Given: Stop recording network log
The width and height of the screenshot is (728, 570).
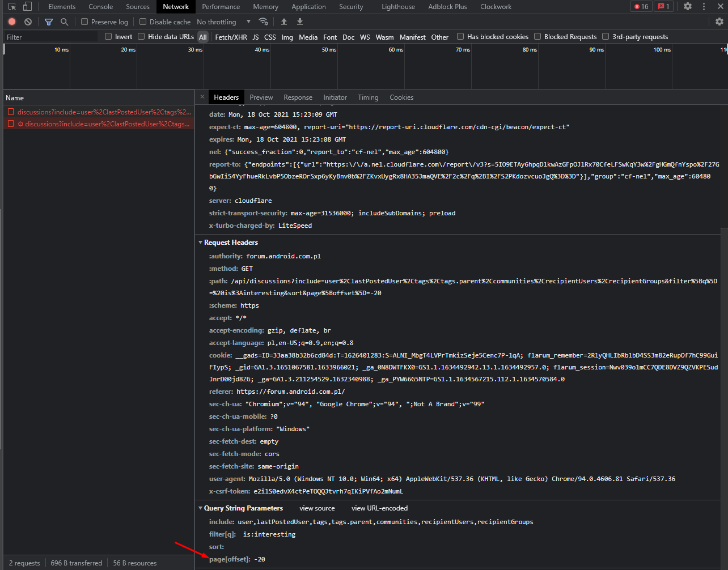Looking at the screenshot, I should 11,22.
